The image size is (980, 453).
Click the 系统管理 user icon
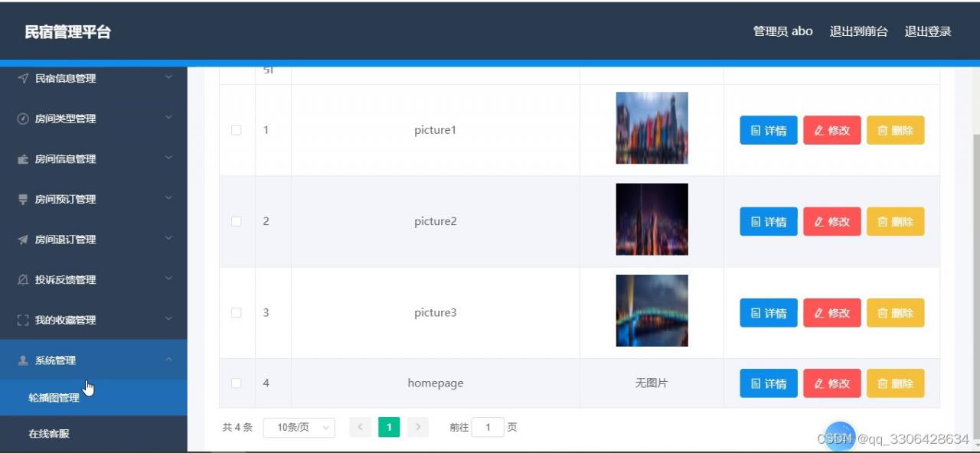[x=23, y=360]
